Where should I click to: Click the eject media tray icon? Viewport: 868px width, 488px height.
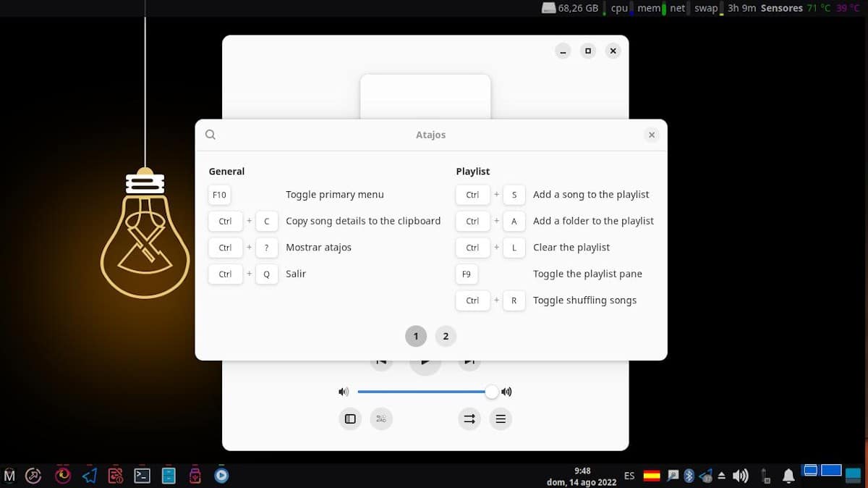[x=722, y=476]
